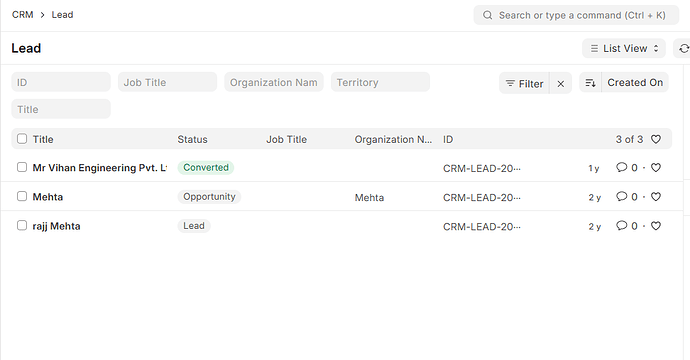Select the Mehta row checkbox
The height and width of the screenshot is (360, 690).
tap(22, 196)
